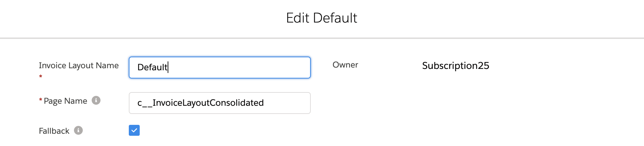Viewport: 644px width, 146px height.
Task: Click the Fallback label text
Action: tap(54, 131)
